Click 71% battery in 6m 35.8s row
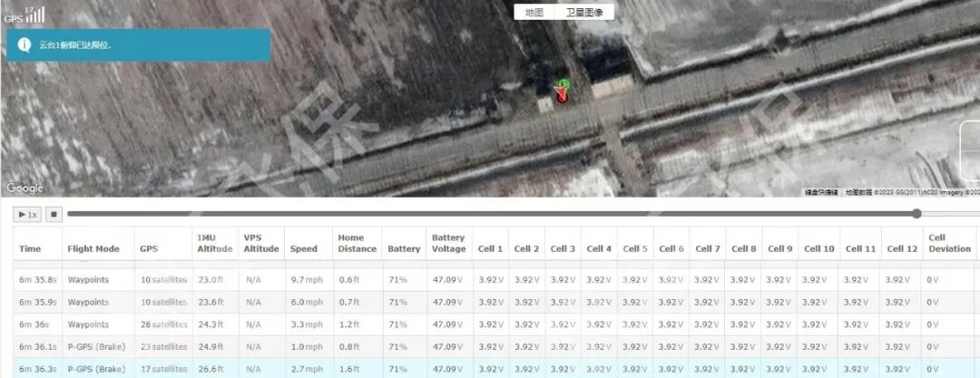 click(397, 280)
